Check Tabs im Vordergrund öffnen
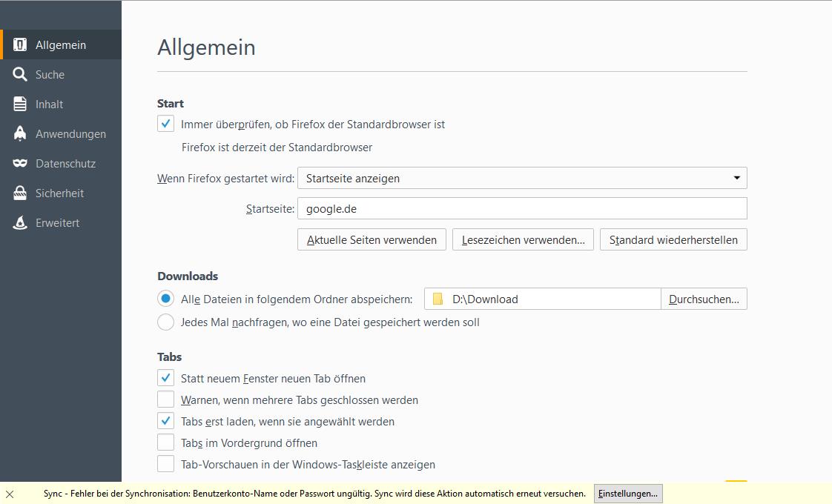832x504 pixels. tap(165, 443)
